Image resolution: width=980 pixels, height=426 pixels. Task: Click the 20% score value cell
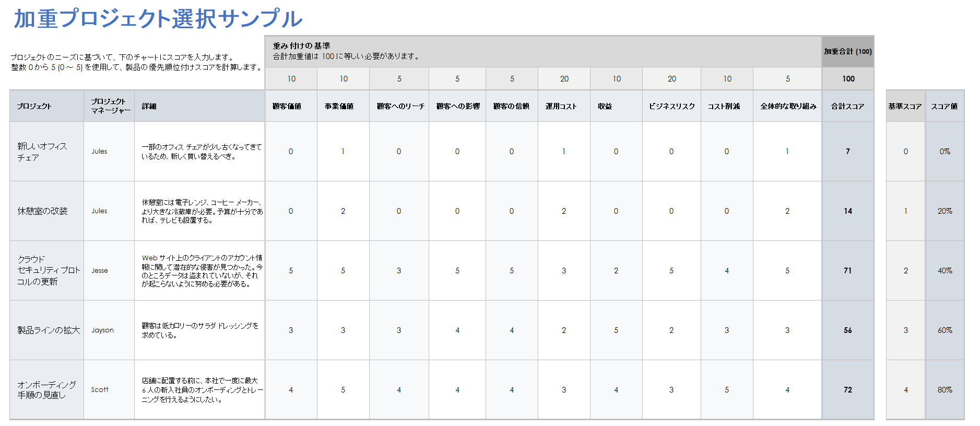944,211
